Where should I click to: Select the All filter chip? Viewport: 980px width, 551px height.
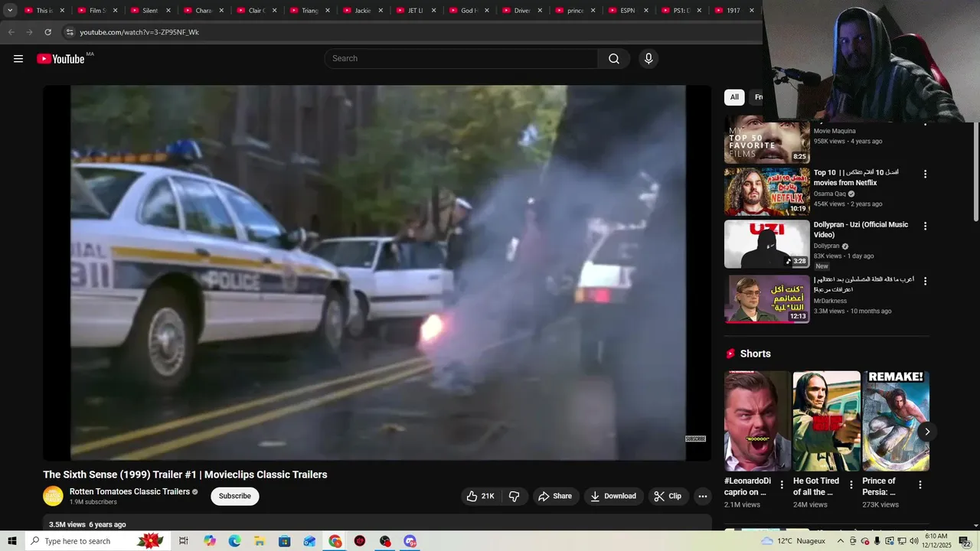pyautogui.click(x=734, y=97)
